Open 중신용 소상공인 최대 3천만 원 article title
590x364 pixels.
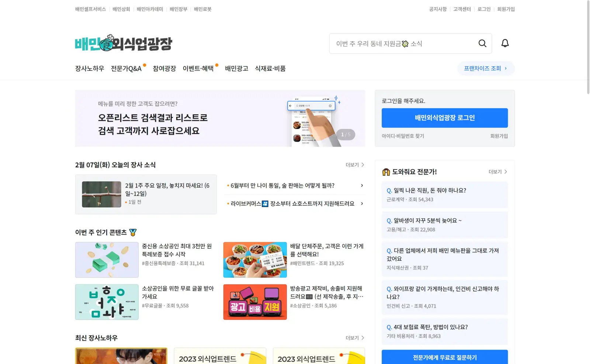tap(177, 250)
